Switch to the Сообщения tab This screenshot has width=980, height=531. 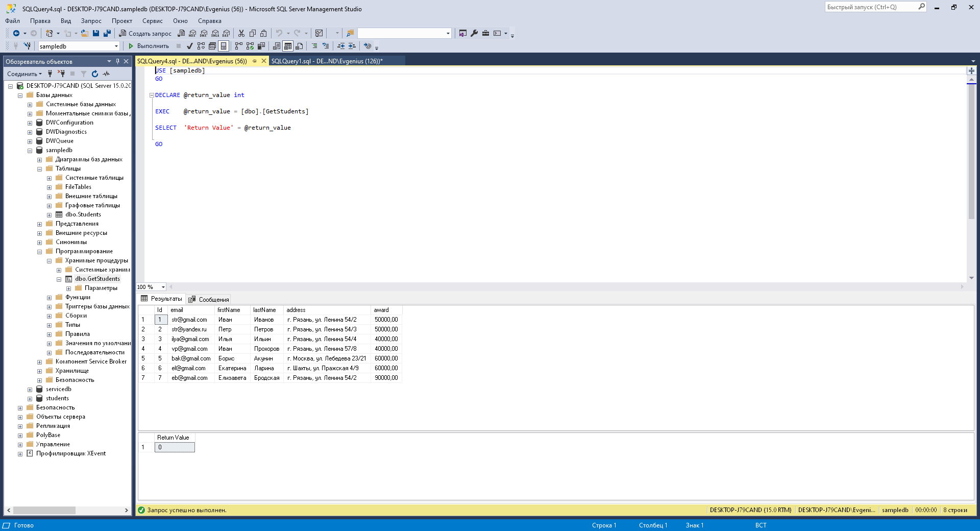point(209,299)
